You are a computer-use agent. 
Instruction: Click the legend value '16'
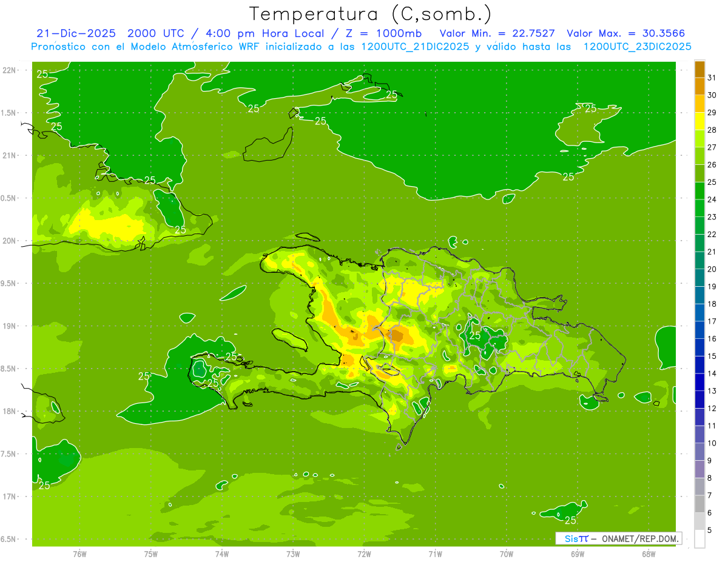(x=712, y=339)
